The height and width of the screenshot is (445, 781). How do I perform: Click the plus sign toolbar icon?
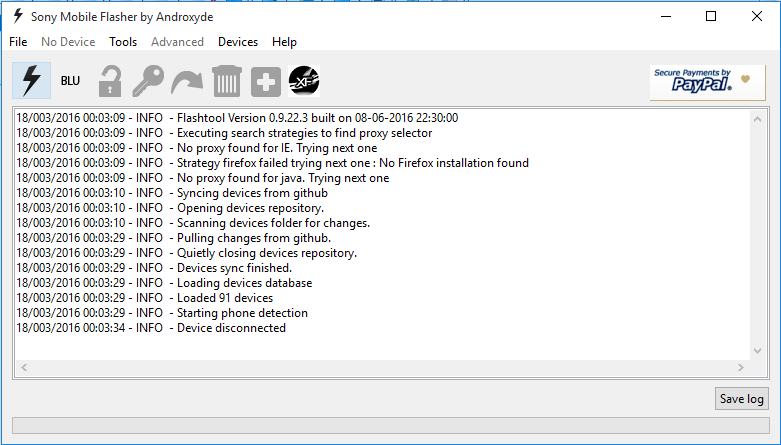(x=265, y=81)
